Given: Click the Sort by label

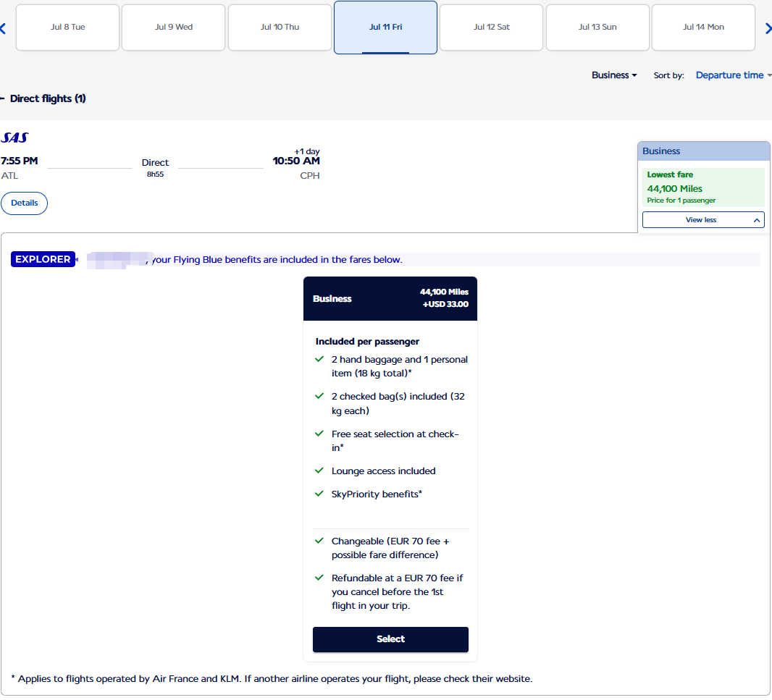Looking at the screenshot, I should (x=668, y=75).
